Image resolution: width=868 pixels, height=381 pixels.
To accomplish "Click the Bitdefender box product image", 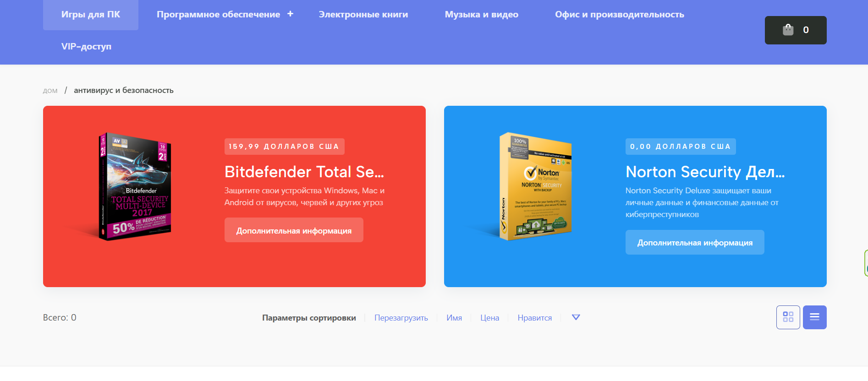I will (x=135, y=187).
